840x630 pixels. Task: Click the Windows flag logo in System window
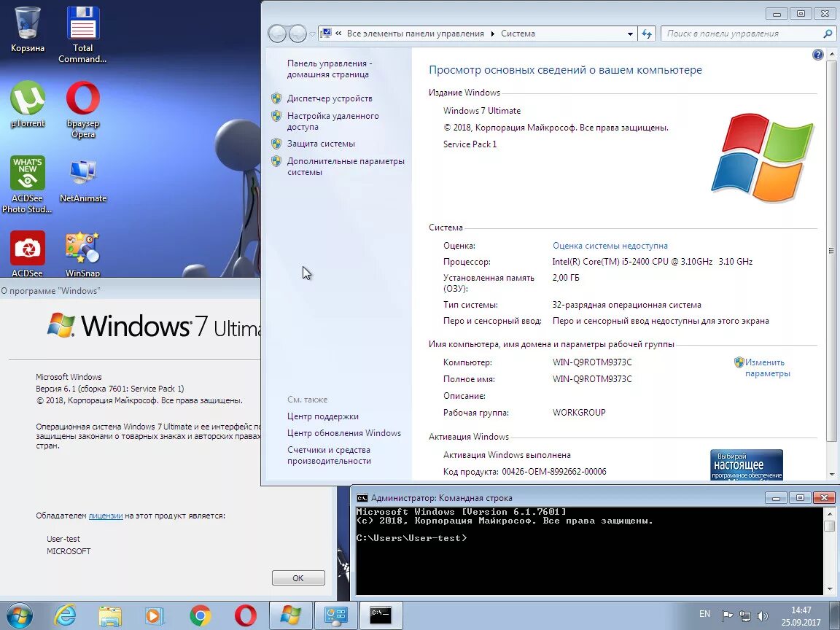coord(762,157)
